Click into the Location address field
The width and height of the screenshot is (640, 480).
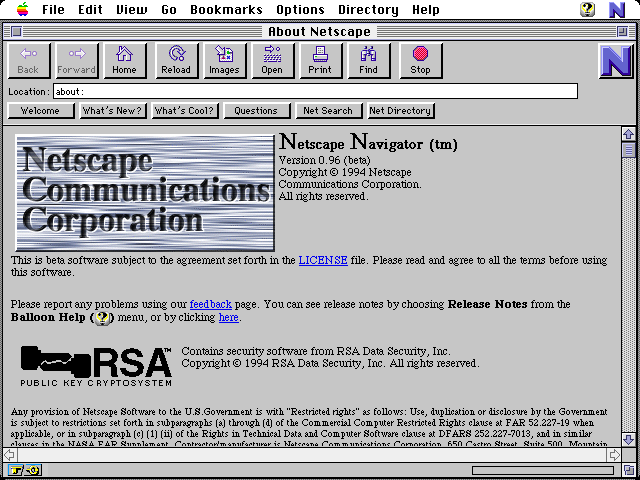(316, 91)
